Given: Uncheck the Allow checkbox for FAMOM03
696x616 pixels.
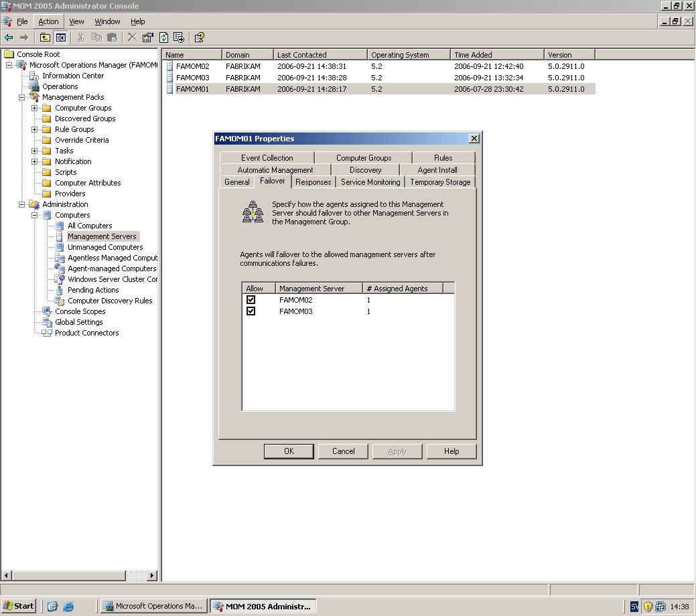Looking at the screenshot, I should [x=251, y=311].
